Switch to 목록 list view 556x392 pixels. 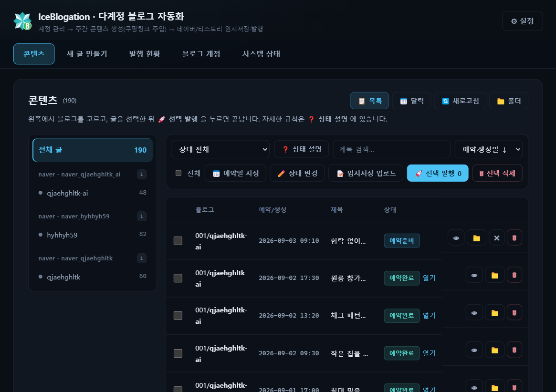pyautogui.click(x=369, y=101)
